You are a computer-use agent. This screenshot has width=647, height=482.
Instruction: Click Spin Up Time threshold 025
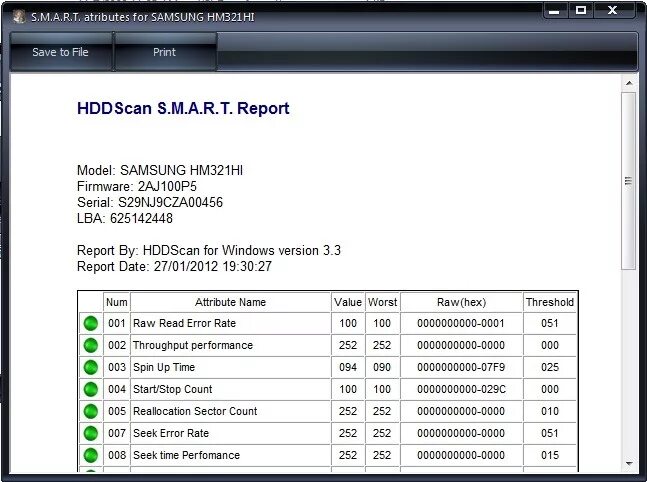pos(550,367)
